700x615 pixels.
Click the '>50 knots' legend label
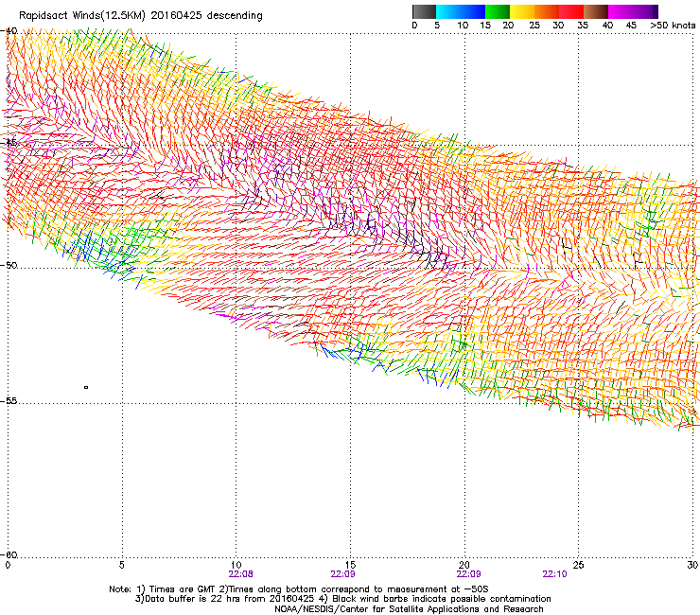coord(673,26)
